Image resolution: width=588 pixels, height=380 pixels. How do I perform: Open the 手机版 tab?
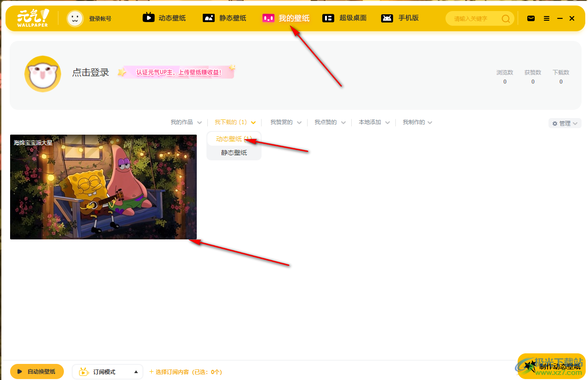click(400, 18)
